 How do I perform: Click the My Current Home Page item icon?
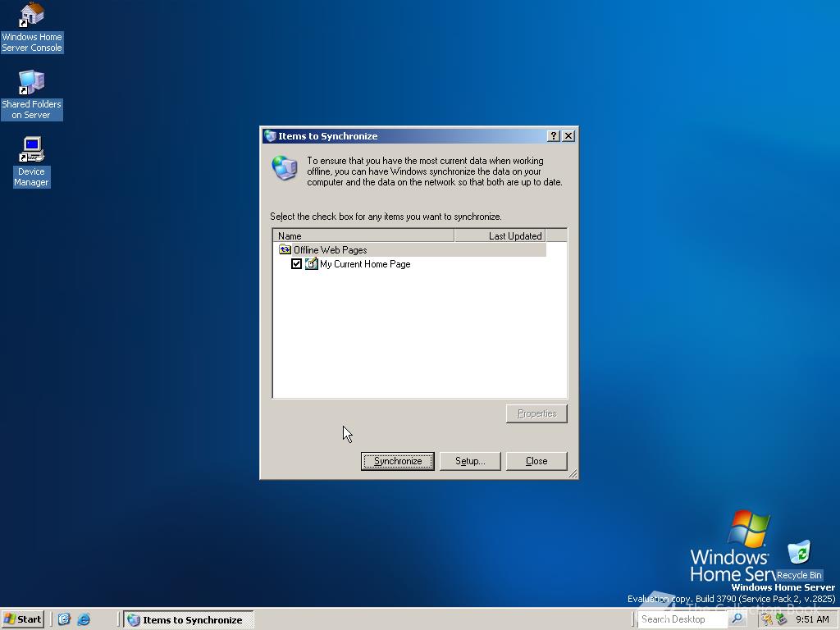[x=311, y=263]
